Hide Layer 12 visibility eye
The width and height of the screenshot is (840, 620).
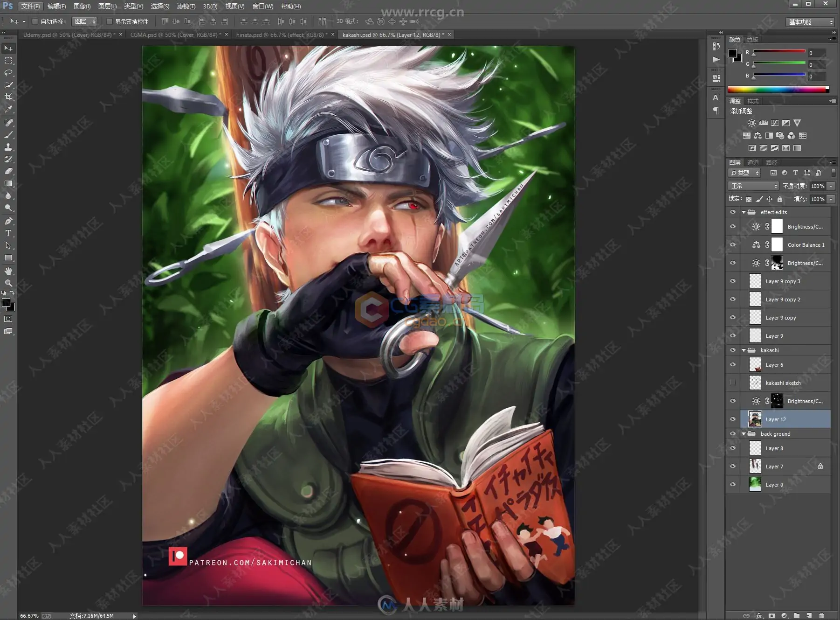[733, 419]
